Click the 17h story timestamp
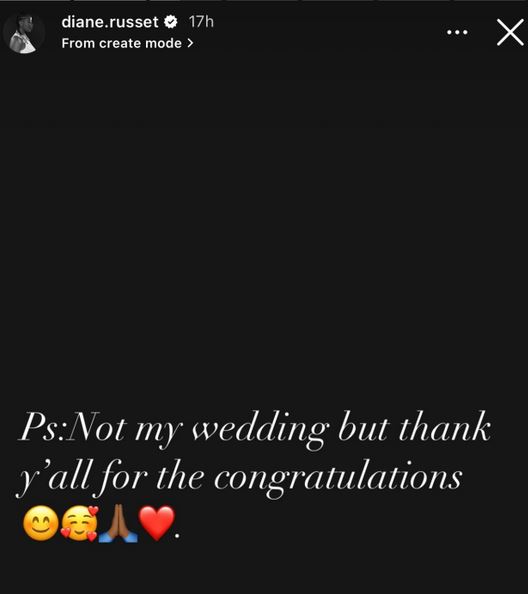The height and width of the screenshot is (594, 528). [x=202, y=22]
